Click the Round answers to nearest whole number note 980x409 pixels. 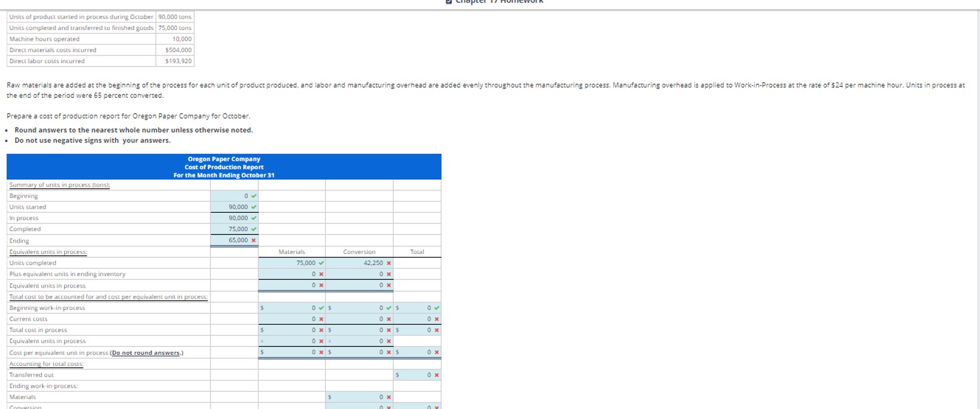134,130
